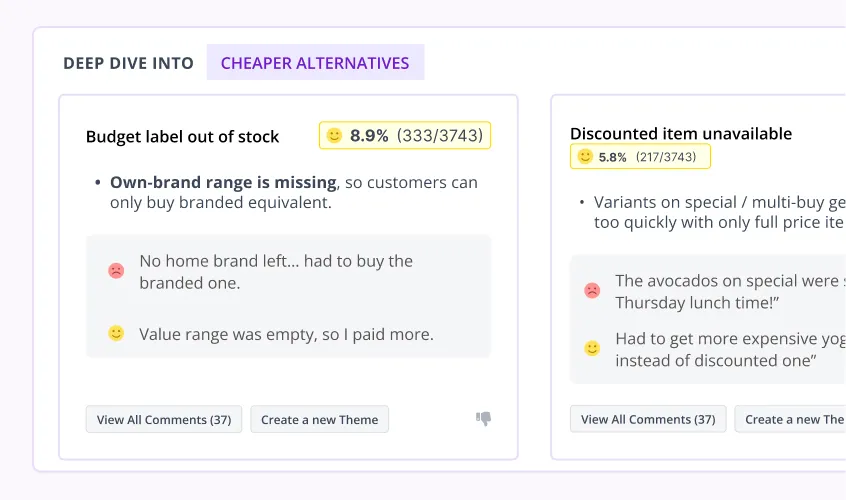Click the smiley in the 5.8% badge

[585, 156]
